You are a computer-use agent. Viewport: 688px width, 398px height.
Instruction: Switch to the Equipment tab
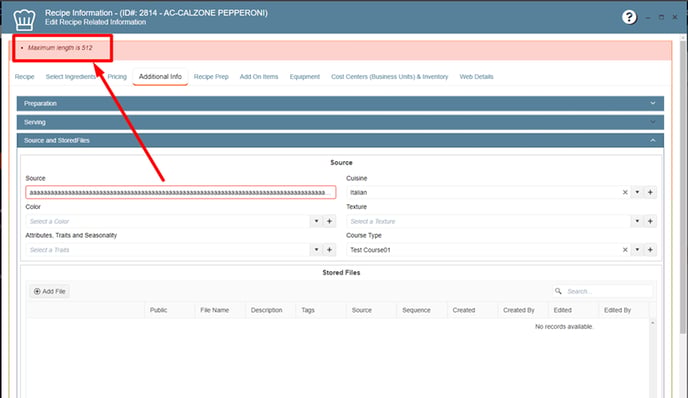pos(305,77)
